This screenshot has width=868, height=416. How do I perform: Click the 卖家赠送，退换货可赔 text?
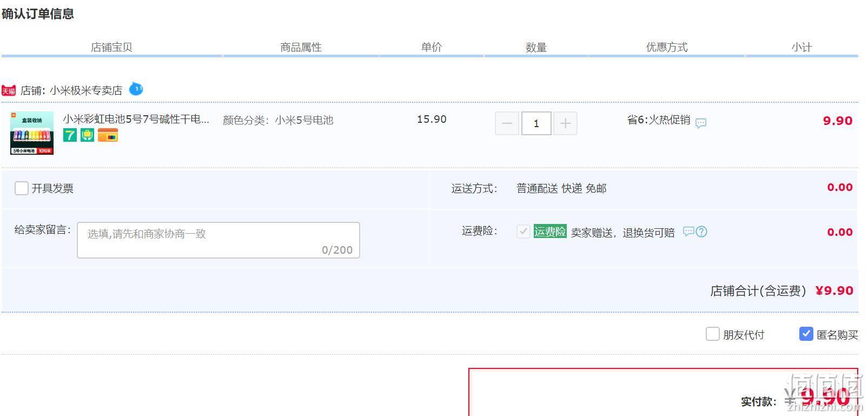coord(623,233)
